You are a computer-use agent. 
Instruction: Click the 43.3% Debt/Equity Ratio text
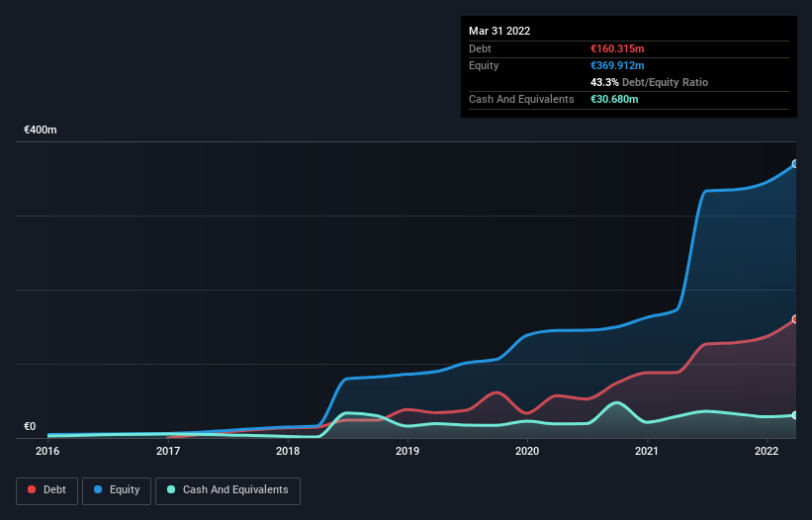coord(650,82)
